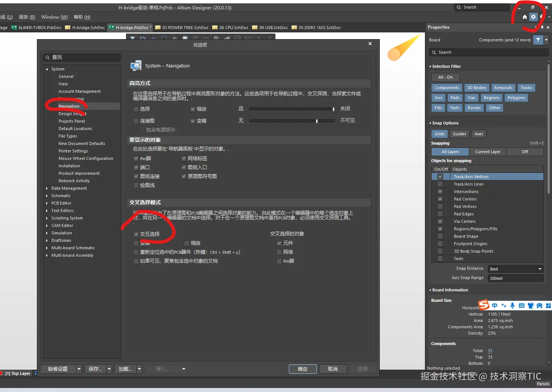Expand the Data Management tree node
This screenshot has width=552, height=392.
point(47,188)
